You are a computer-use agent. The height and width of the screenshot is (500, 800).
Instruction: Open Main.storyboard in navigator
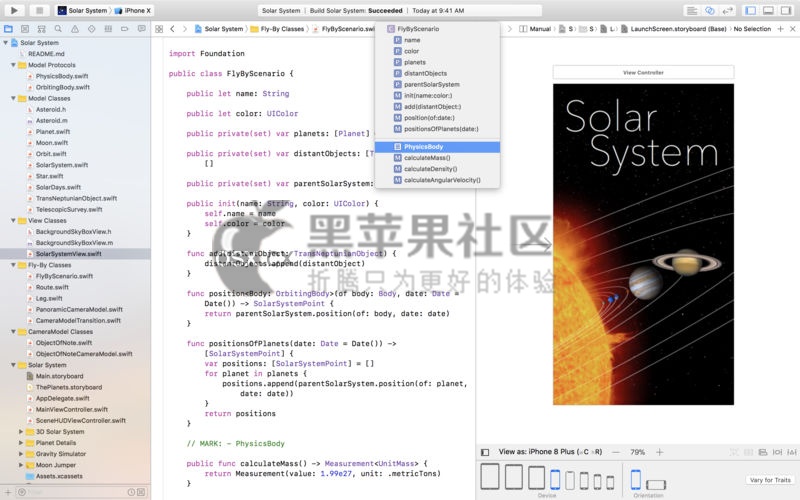tap(59, 376)
